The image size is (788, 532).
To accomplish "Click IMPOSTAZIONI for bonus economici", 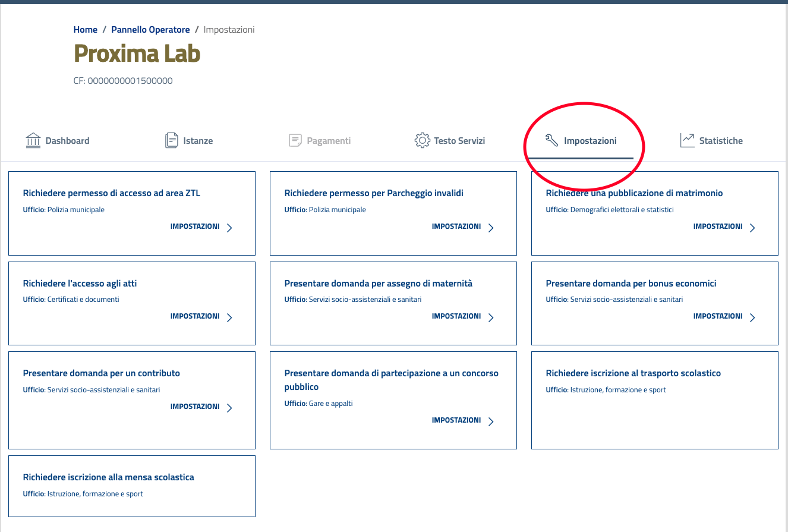I will pyautogui.click(x=717, y=316).
